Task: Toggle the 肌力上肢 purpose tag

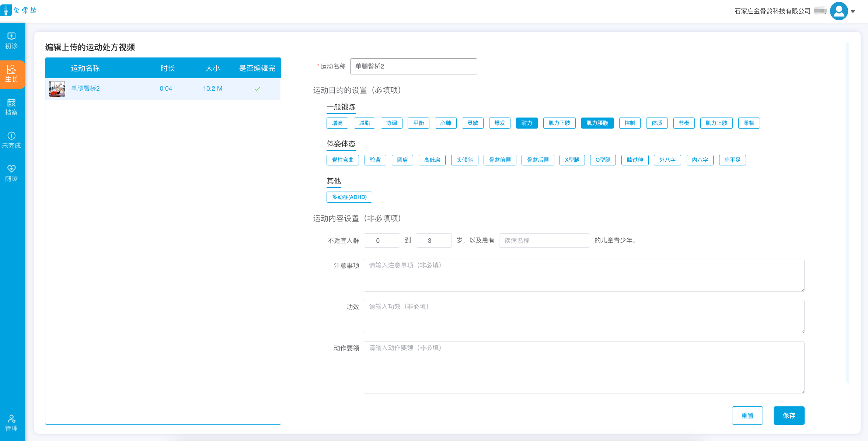Action: pos(717,123)
